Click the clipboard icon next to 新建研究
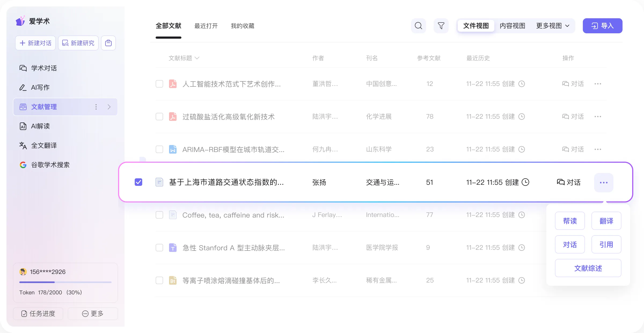The width and height of the screenshot is (644, 333). pos(108,43)
